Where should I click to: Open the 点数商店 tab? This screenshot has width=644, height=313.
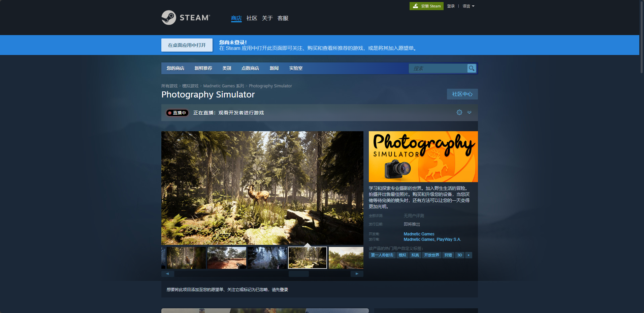pos(250,68)
